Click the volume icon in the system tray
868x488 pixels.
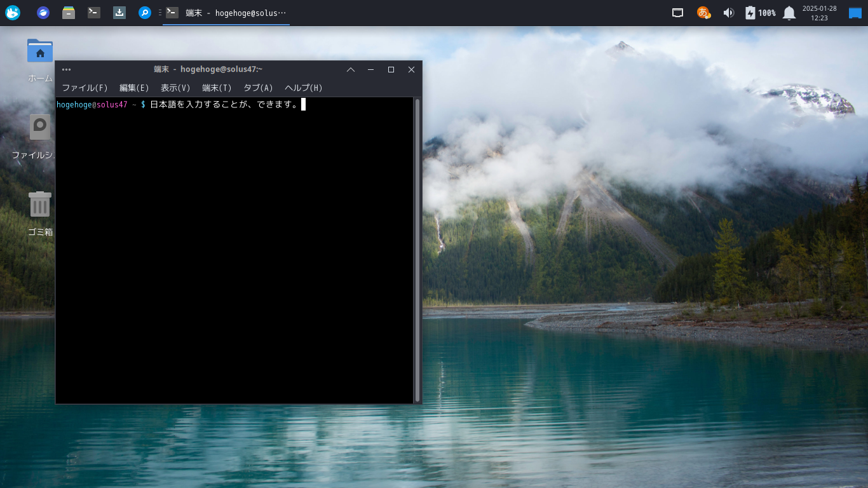pyautogui.click(x=728, y=12)
